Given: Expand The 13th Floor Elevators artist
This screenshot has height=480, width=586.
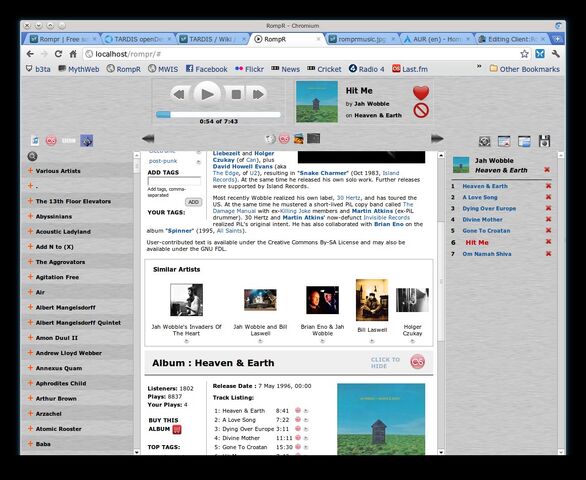Looking at the screenshot, I should click(x=30, y=201).
